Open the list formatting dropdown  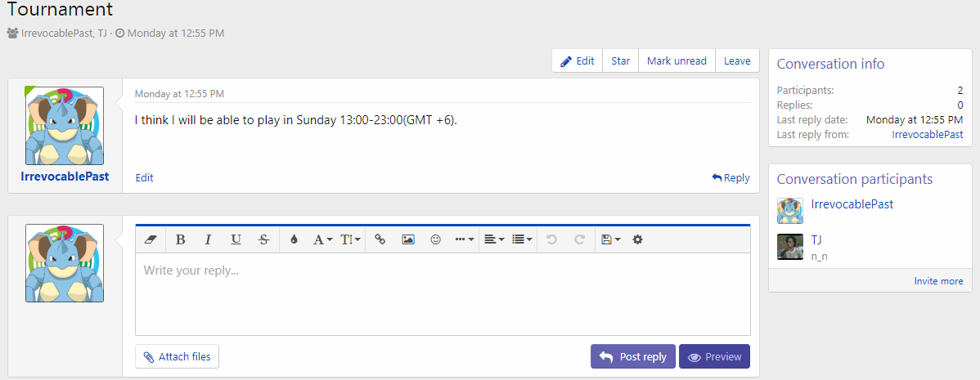click(x=522, y=239)
